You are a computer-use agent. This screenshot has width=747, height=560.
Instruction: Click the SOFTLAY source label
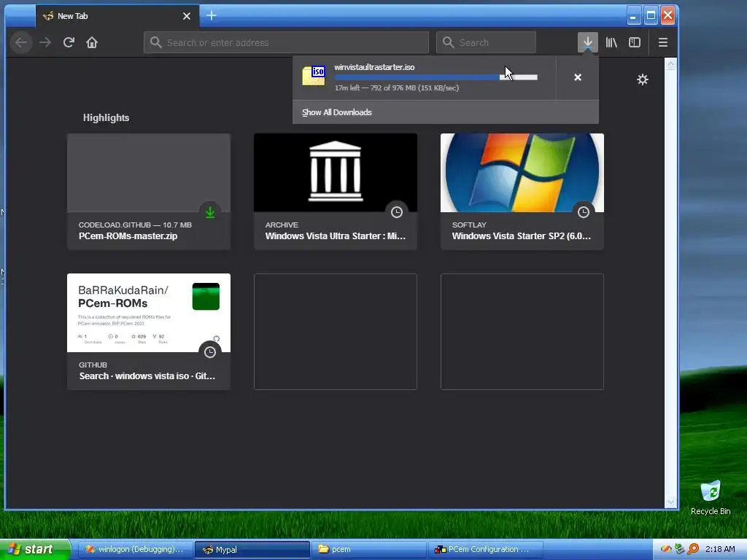coord(469,225)
